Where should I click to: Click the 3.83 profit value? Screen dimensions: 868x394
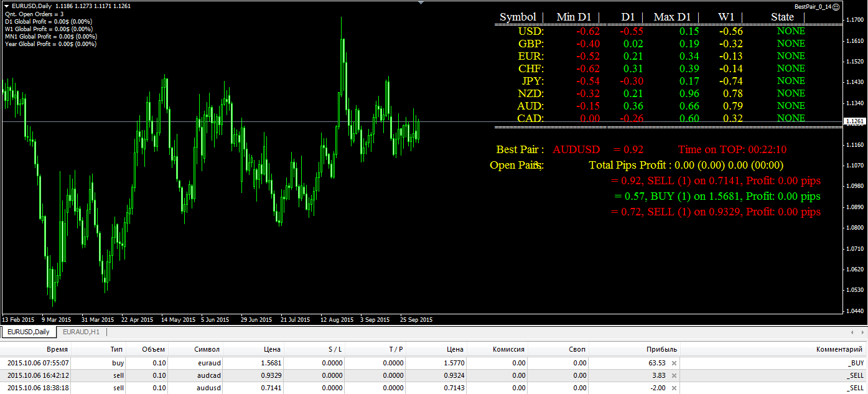[659, 375]
